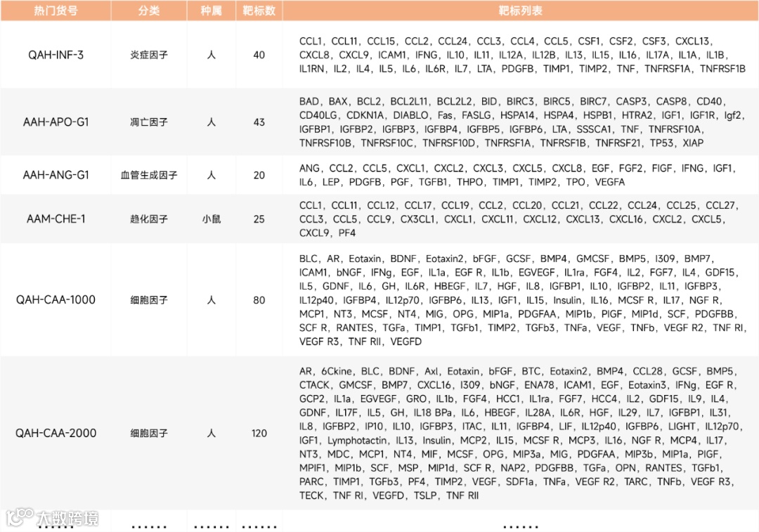Click ANG in the AAH-ANG-G1 target list
The width and height of the screenshot is (759, 532).
(309, 168)
